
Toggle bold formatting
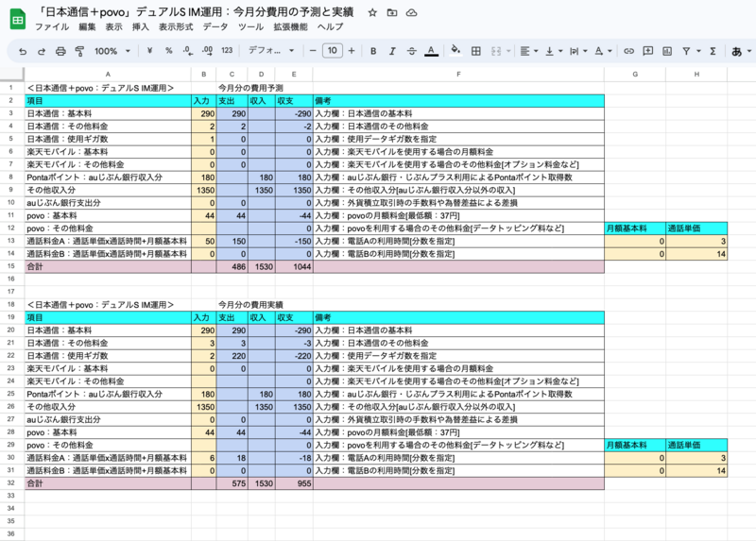point(373,51)
